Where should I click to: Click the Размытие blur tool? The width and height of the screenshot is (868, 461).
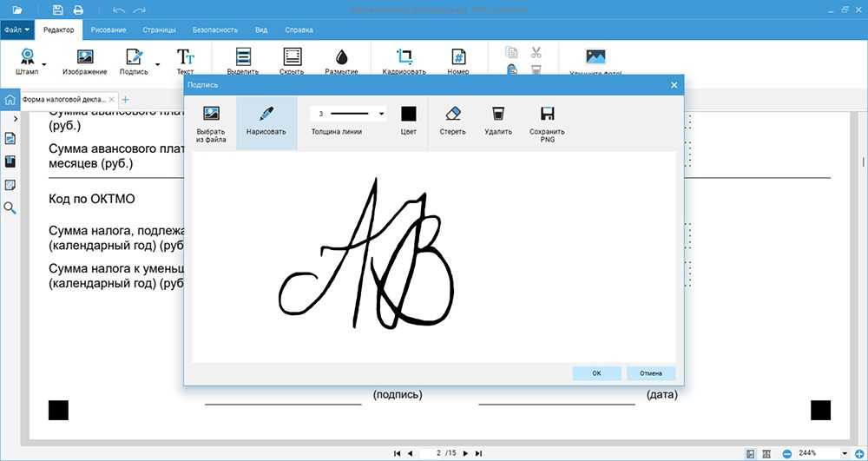click(x=341, y=61)
